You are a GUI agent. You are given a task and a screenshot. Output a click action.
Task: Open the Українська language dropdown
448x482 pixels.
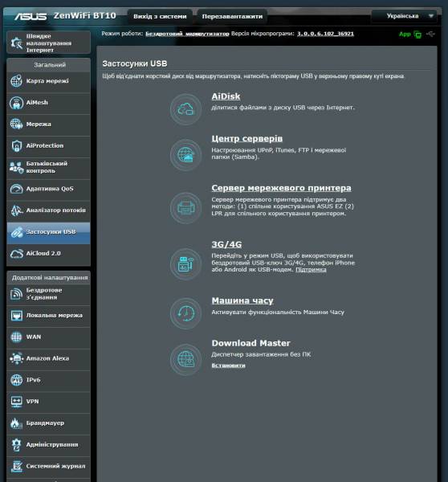[x=404, y=16]
